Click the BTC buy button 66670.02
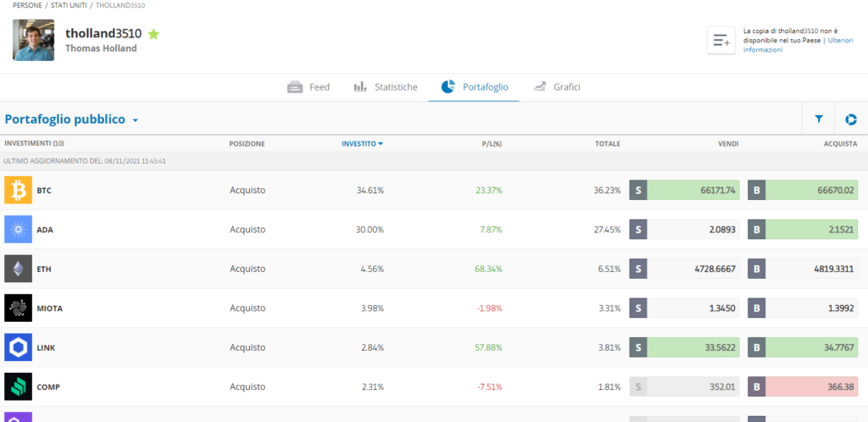Image resolution: width=868 pixels, height=422 pixels. 803,191
